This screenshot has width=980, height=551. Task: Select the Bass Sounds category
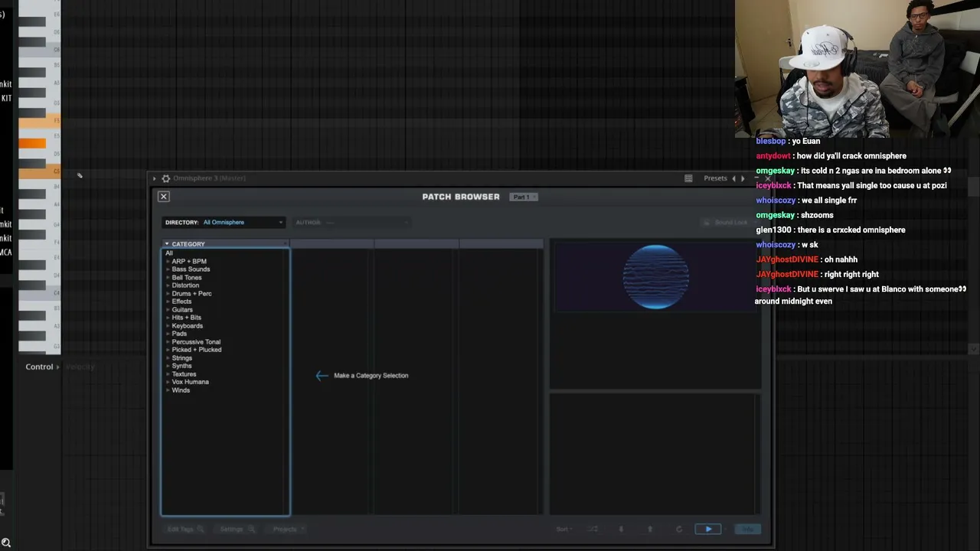191,269
